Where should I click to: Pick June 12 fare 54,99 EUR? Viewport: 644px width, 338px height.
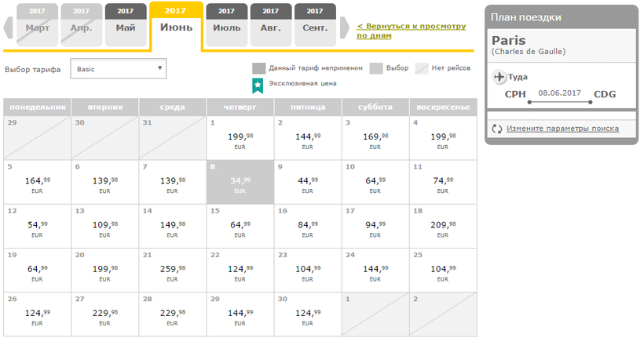point(37,225)
